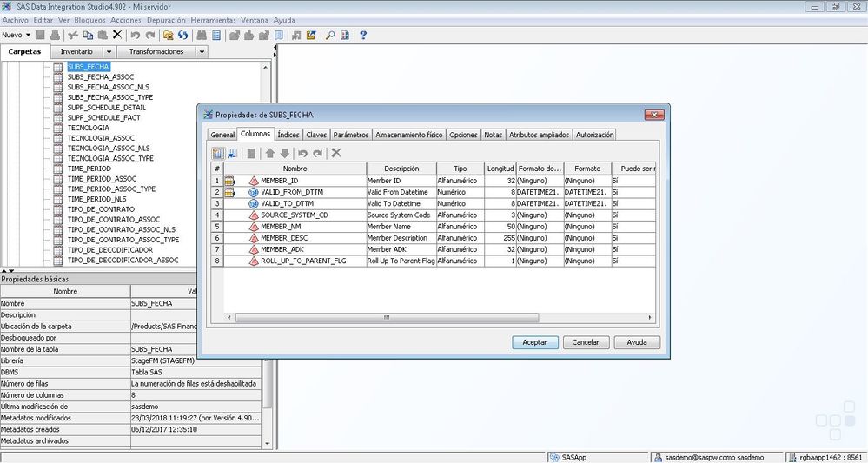This screenshot has width=868, height=463.
Task: Click the Import columns icon in dialog toolbar
Action: point(232,153)
